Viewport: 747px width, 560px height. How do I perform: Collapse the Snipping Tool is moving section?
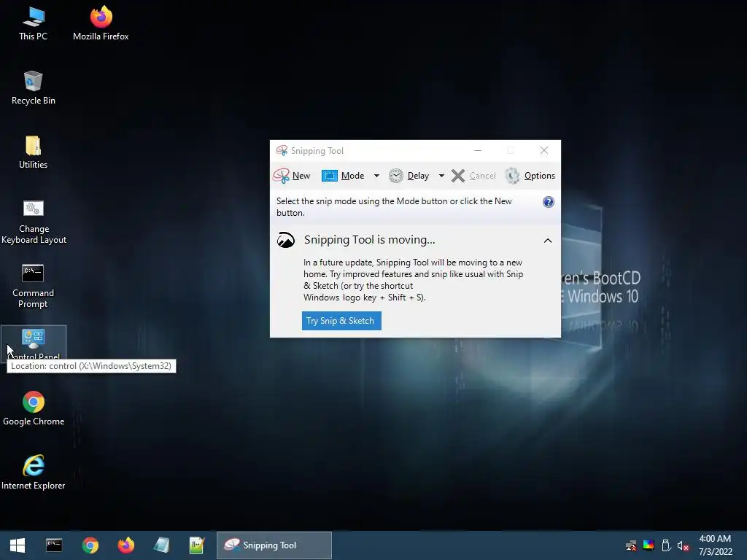548,241
